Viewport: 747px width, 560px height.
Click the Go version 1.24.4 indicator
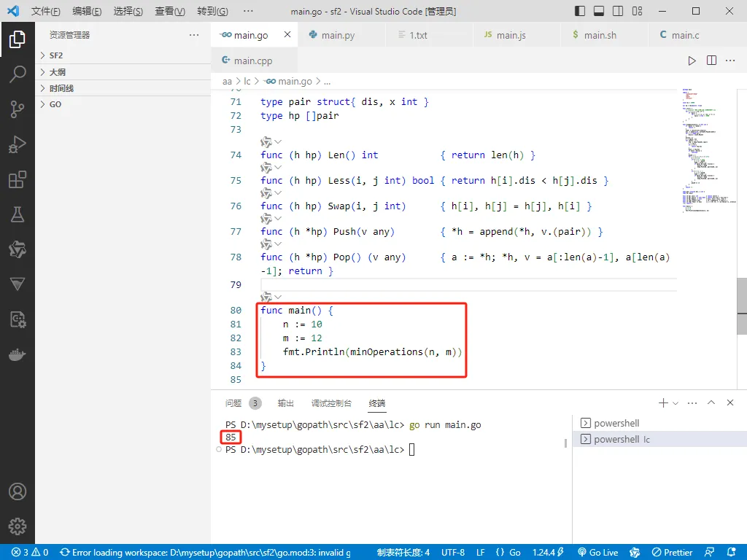click(548, 553)
